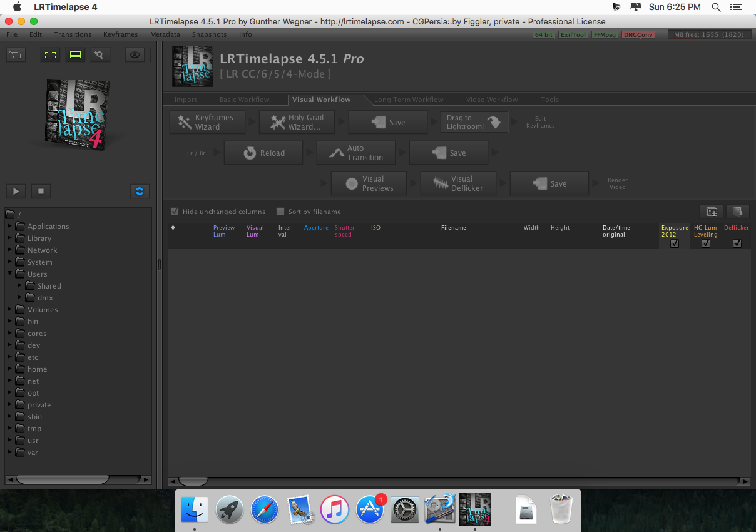Open the Keyframes menu

coord(121,34)
